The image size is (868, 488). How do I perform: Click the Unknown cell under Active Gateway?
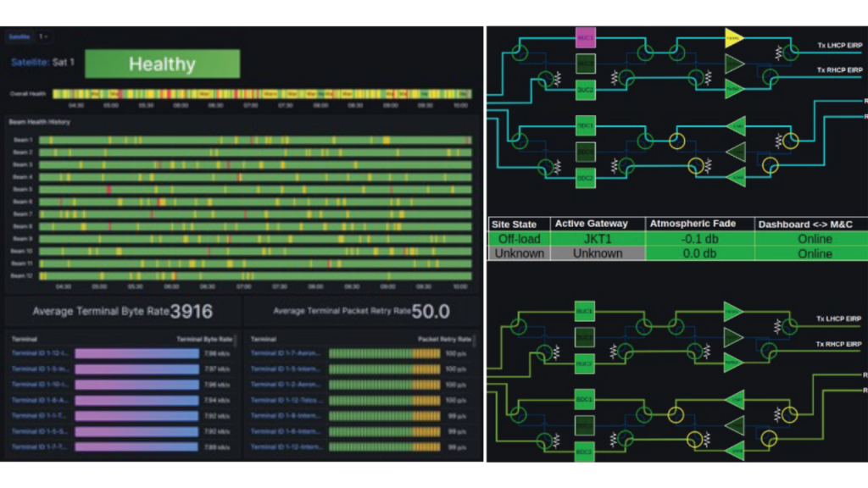point(598,253)
